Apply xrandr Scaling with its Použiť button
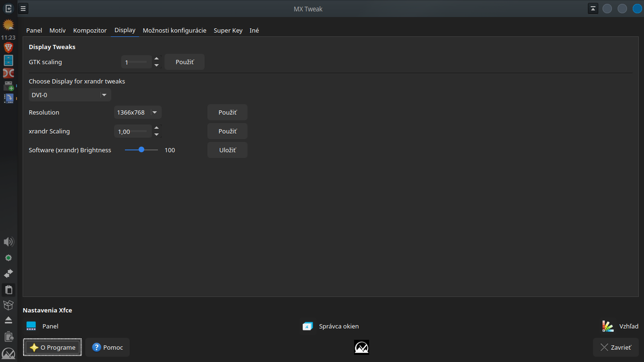644x362 pixels. 227,131
